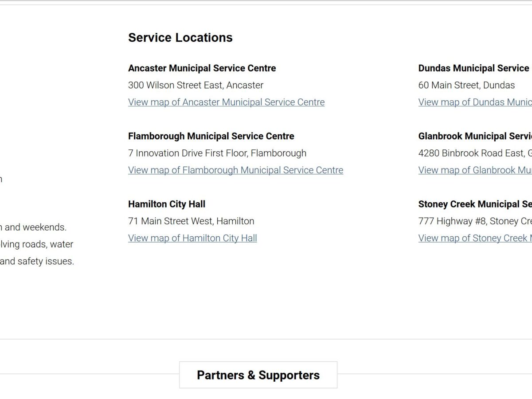This screenshot has height=399, width=532.
Task: Click the 60 Main Street, Dundas address
Action: tap(466, 85)
